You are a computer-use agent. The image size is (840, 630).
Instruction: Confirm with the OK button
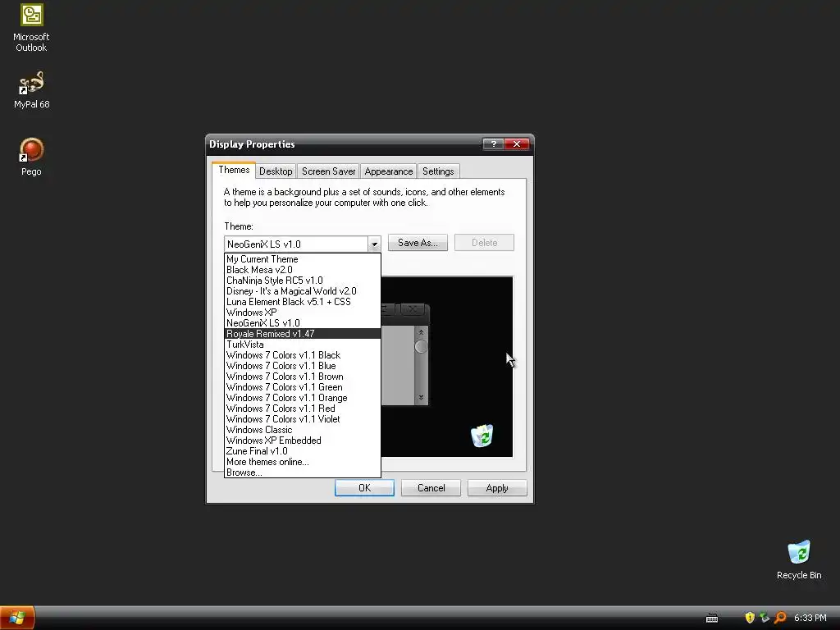coord(364,487)
